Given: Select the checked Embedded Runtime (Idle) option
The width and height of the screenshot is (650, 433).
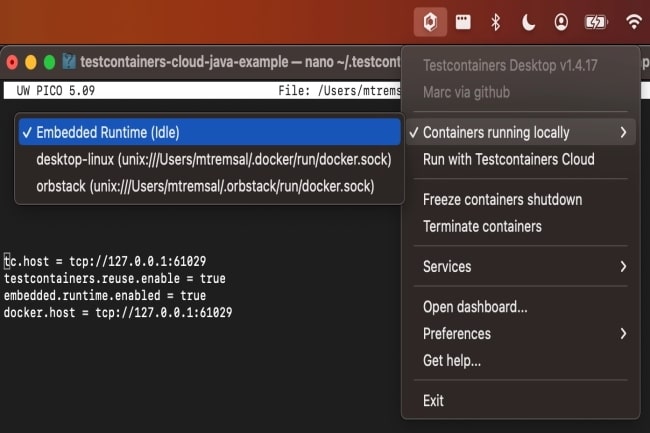Looking at the screenshot, I should click(209, 132).
